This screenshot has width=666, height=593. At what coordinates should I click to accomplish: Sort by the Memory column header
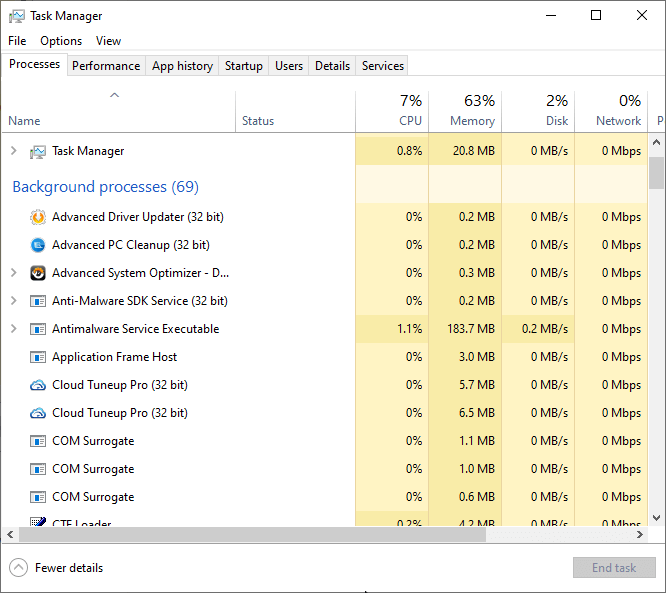point(465,111)
